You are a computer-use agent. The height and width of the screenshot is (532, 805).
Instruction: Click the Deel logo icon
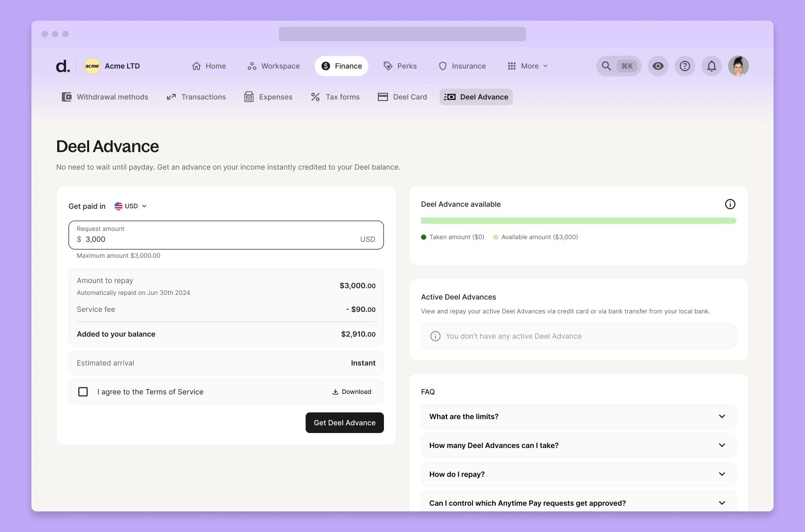[x=62, y=66]
